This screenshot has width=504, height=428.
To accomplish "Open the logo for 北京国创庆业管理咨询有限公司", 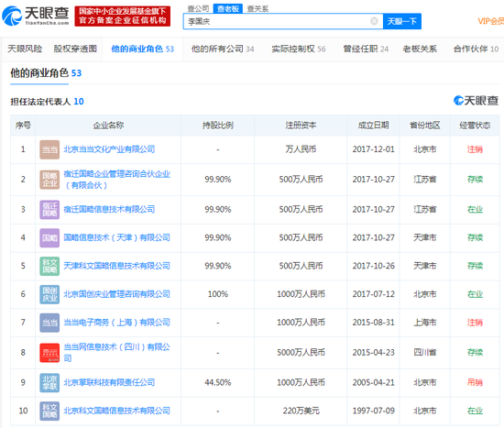I will [x=49, y=294].
